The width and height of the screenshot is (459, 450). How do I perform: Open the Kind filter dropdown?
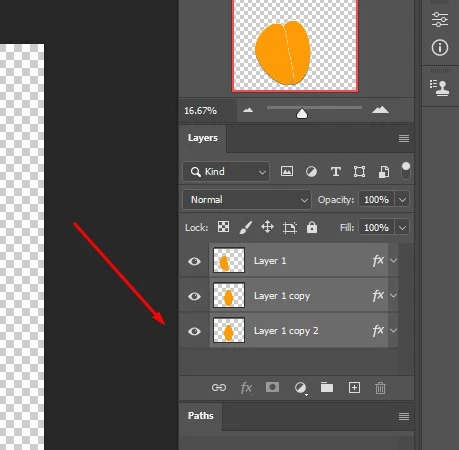226,172
